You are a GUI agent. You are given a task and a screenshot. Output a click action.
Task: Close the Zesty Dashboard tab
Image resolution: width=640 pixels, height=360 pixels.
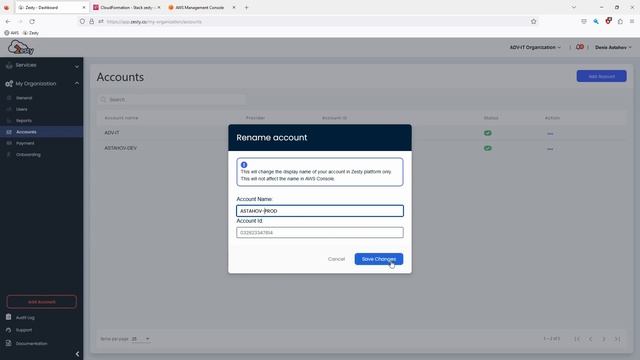pos(84,7)
